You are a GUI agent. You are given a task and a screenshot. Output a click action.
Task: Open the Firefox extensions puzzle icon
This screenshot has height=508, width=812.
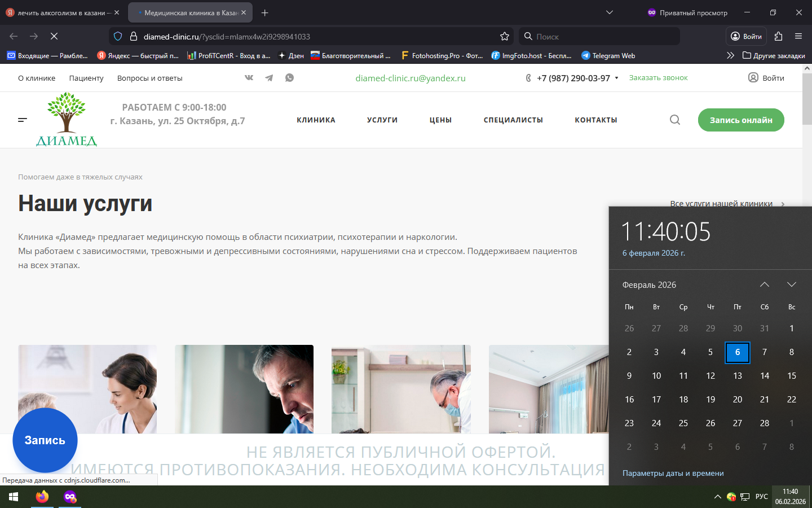778,36
